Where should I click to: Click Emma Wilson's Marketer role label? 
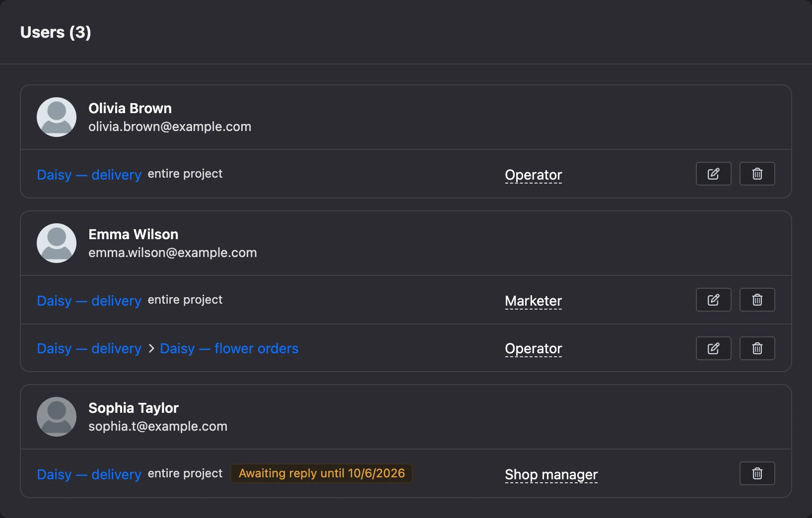534,301
